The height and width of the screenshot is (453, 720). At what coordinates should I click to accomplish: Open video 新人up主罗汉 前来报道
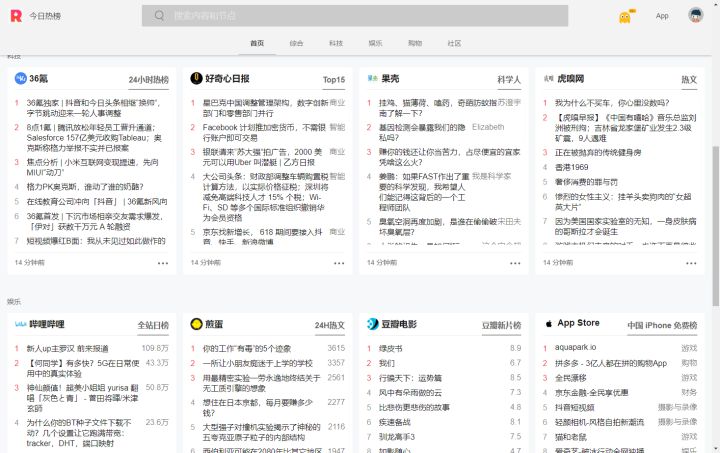coord(68,348)
